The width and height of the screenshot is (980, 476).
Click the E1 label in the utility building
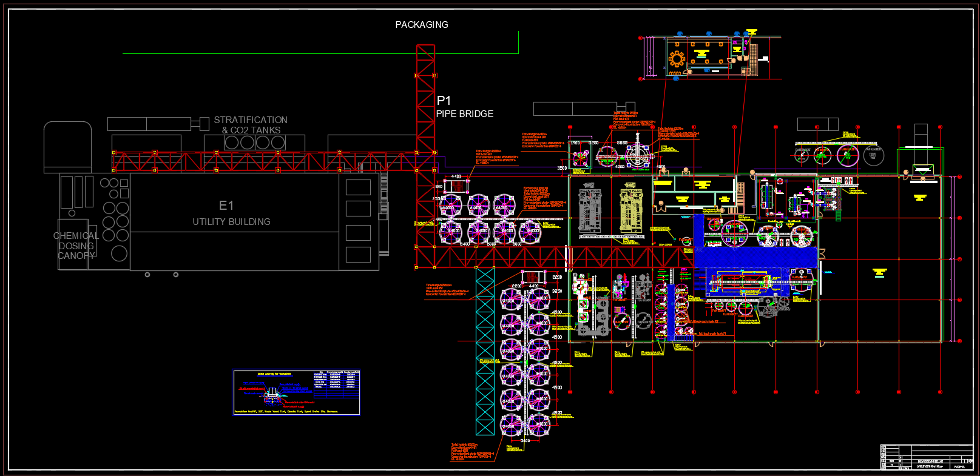coord(226,206)
